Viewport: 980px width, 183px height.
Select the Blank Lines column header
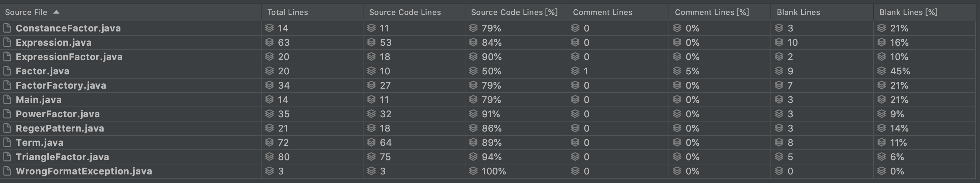(798, 12)
